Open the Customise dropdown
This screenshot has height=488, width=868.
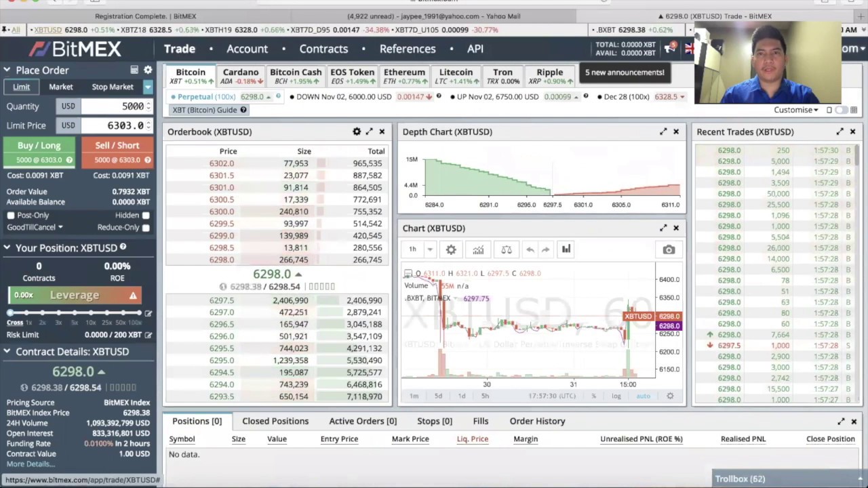click(796, 110)
